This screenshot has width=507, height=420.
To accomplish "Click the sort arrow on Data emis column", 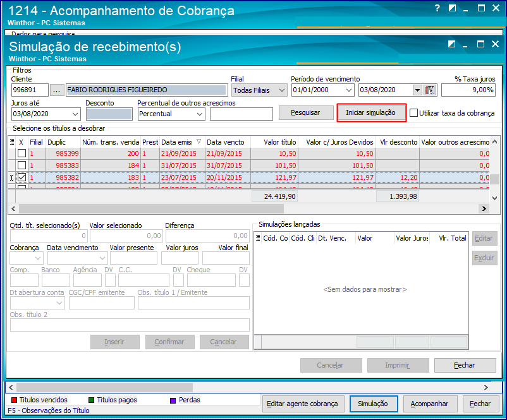I will 199,141.
